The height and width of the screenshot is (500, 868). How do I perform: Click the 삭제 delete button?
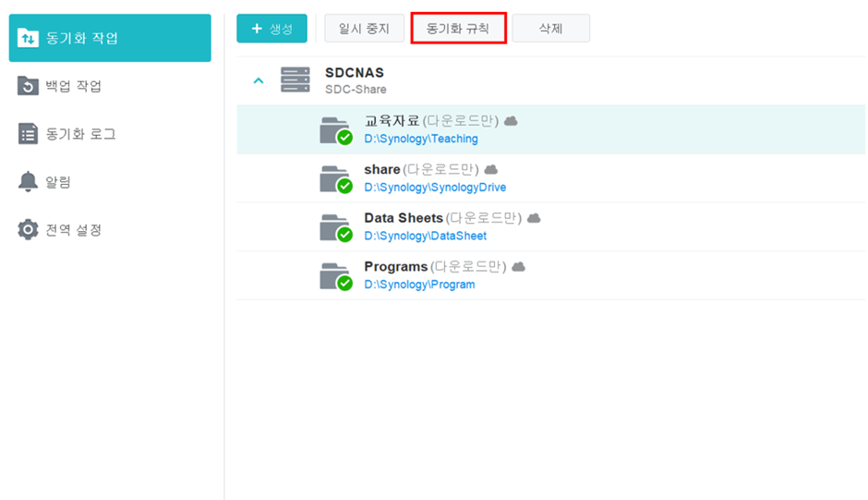pos(550,29)
